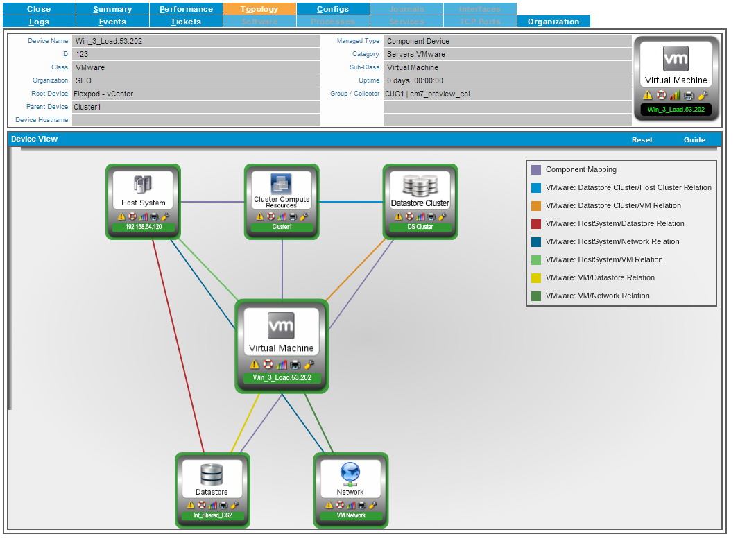Click the warning triangle icon on Cluster1 node
The height and width of the screenshot is (548, 756).
coord(260,216)
